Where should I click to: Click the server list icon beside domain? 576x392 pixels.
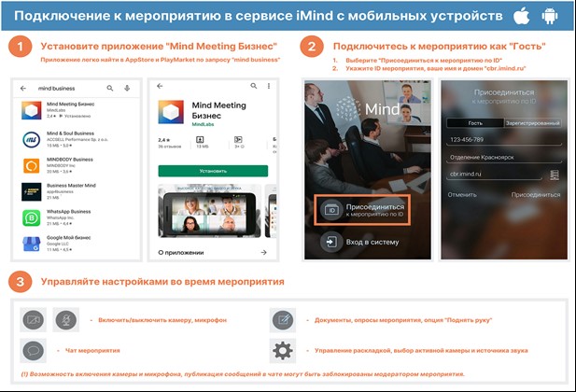pos(554,175)
